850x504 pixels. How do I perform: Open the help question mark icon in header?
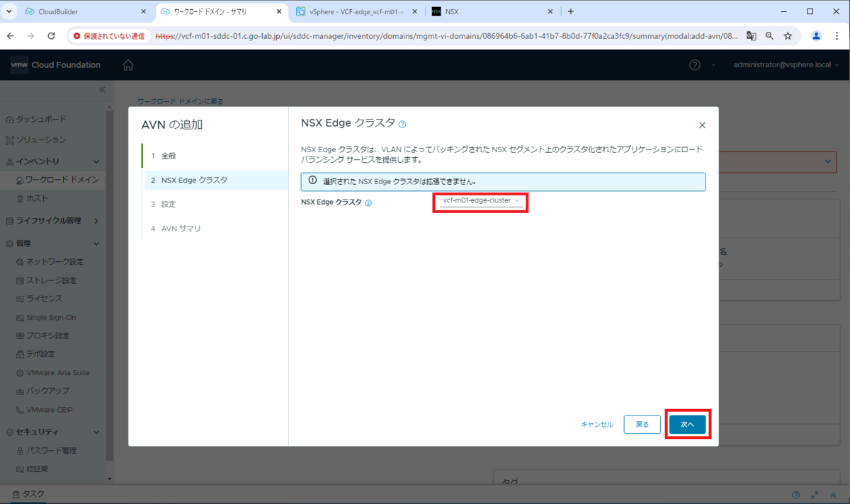(695, 65)
